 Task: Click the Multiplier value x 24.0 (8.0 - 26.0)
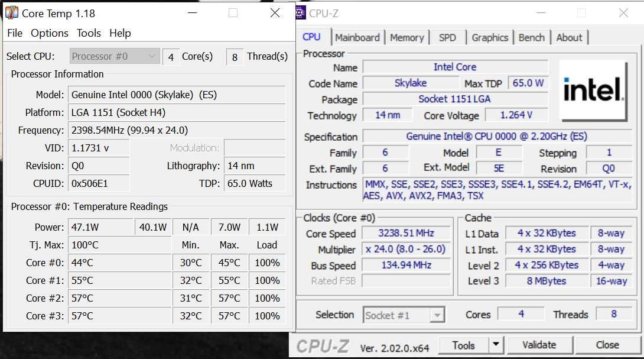(406, 249)
